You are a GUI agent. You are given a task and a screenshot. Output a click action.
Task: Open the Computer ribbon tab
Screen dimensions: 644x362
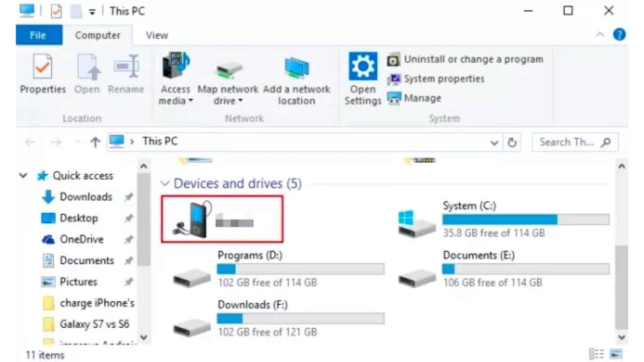click(98, 35)
